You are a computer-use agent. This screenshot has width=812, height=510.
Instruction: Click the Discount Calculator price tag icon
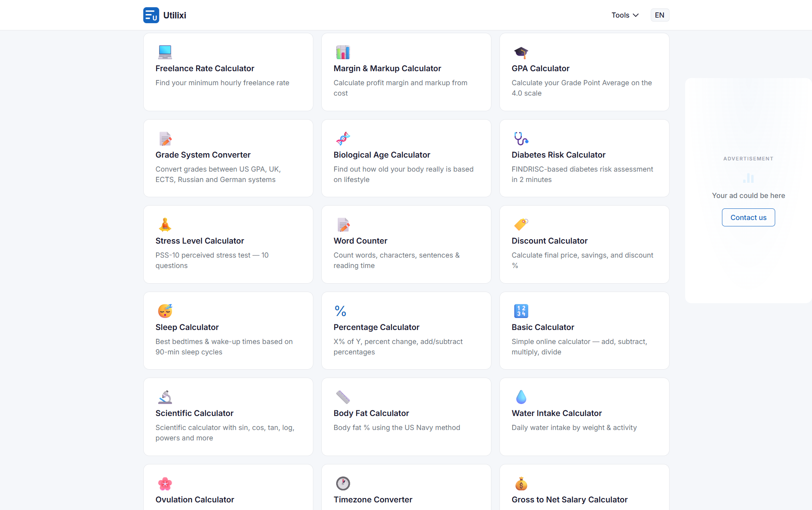tap(521, 224)
